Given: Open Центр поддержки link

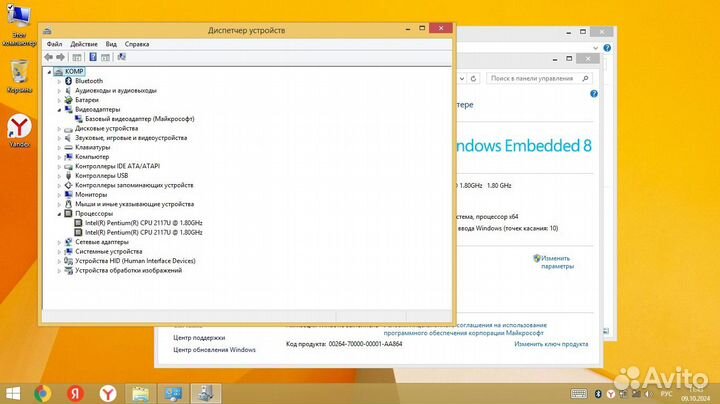Looking at the screenshot, I should 199,337.
